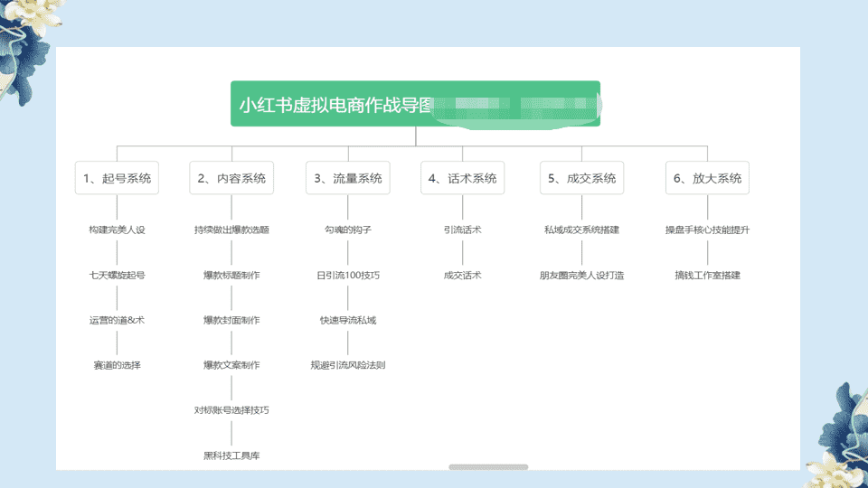868x488 pixels.
Task: Select the 成交话术 subtopic
Action: (x=462, y=275)
